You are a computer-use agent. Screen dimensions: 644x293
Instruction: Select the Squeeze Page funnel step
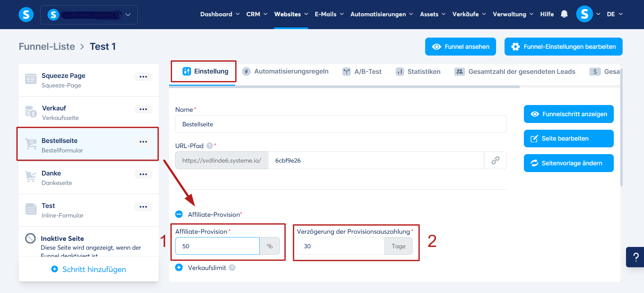pos(89,80)
